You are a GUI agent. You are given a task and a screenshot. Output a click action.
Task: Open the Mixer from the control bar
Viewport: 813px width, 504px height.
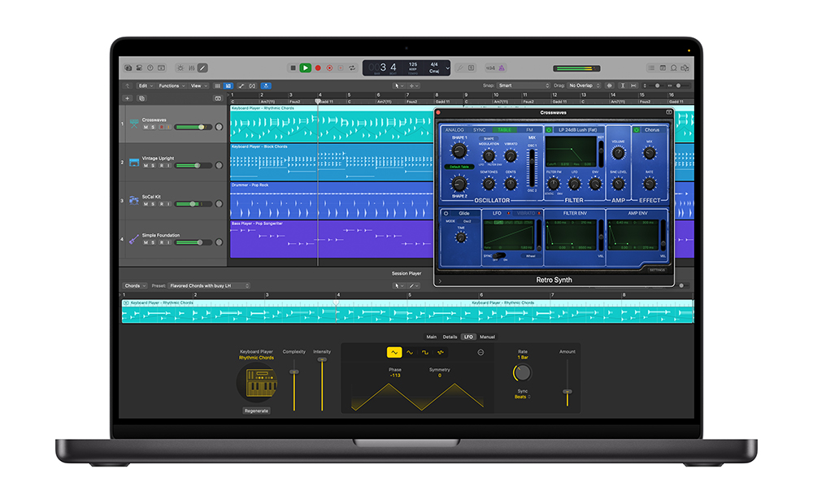[x=191, y=68]
